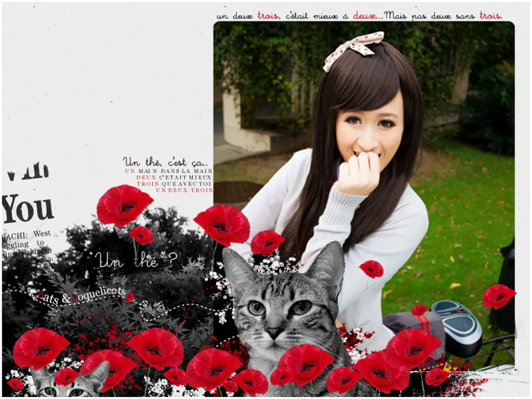The image size is (532, 399).
Task: Click the girl's hand covering her mouth
Action: 359,172
